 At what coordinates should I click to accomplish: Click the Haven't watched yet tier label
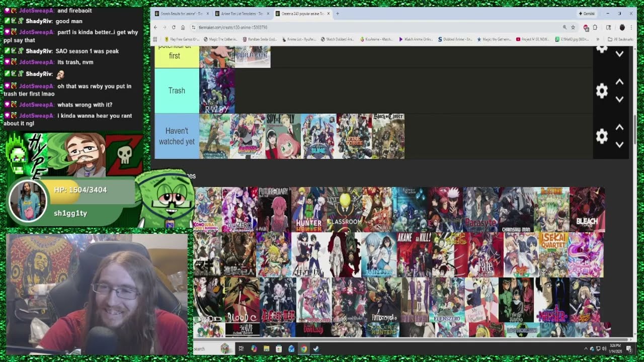(x=177, y=136)
